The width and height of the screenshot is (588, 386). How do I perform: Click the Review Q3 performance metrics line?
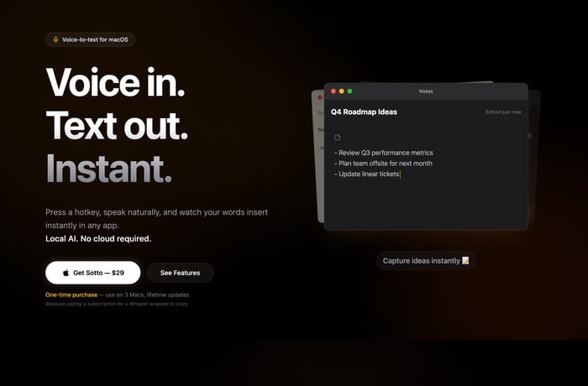[x=384, y=153]
